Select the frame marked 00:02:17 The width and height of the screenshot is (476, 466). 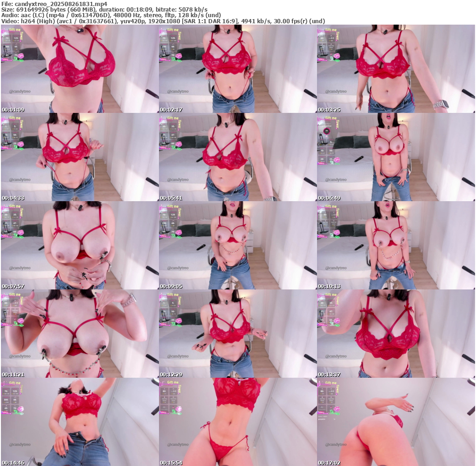(x=237, y=69)
